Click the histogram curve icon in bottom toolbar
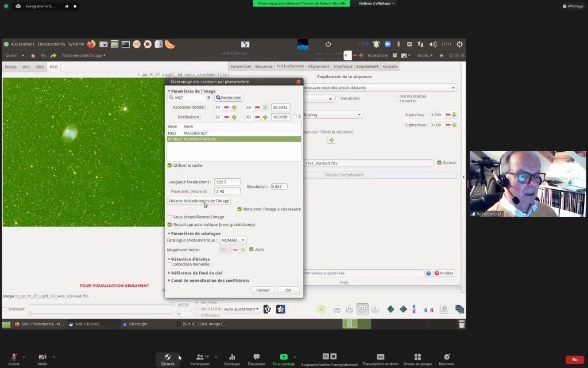The width and height of the screenshot is (588, 368). 444,309
